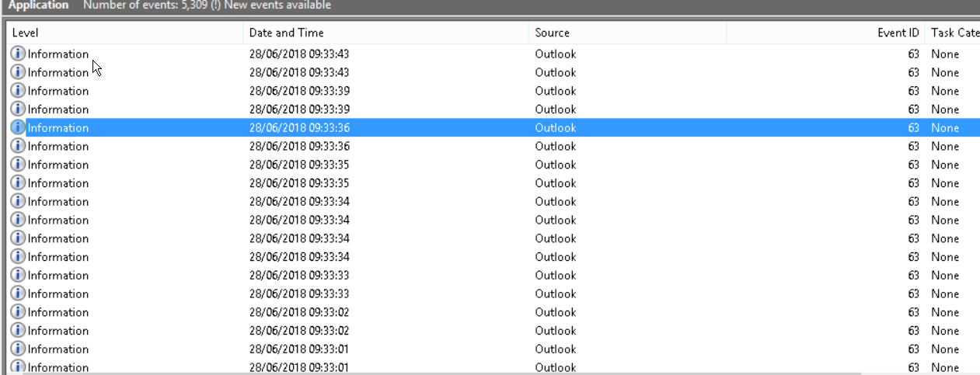The image size is (980, 375).
Task: Select the first of the 09:33:33 event rows
Action: (x=494, y=275)
